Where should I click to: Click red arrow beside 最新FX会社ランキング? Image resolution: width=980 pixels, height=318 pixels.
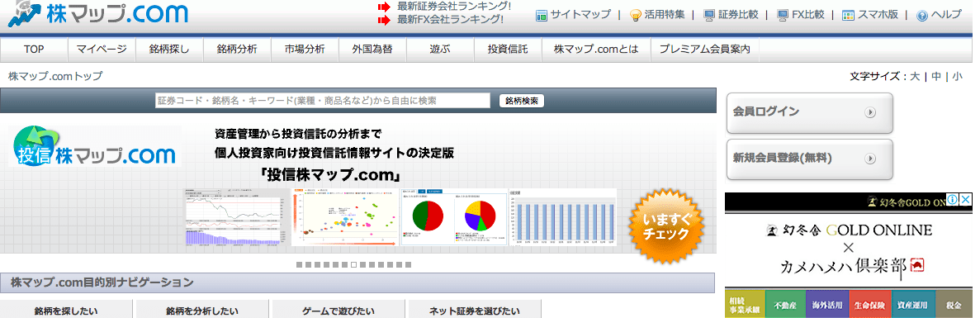tap(383, 19)
